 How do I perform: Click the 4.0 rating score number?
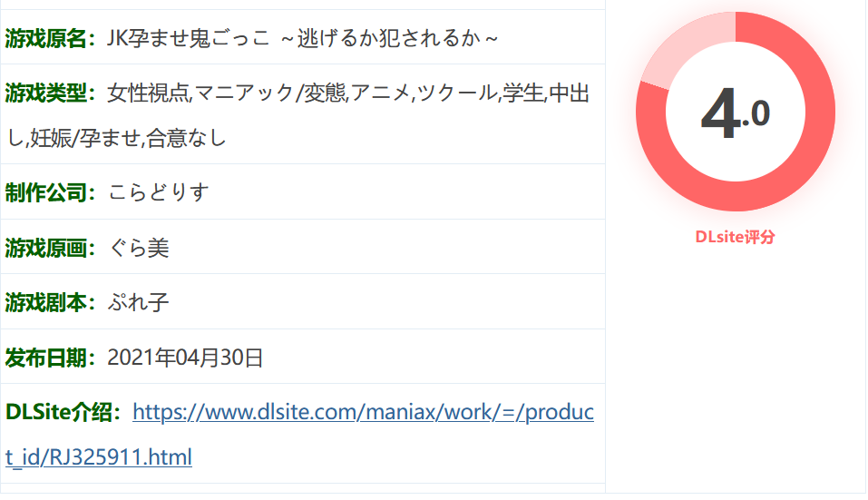pos(736,113)
